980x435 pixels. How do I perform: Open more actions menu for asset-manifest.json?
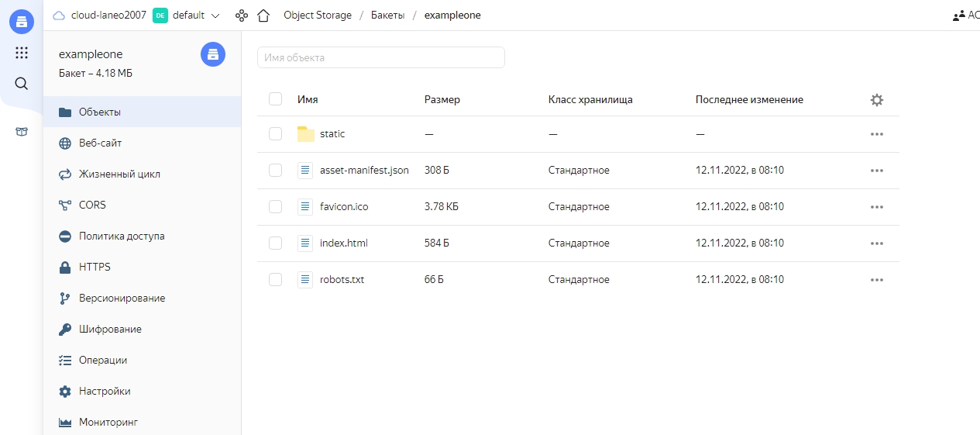coord(876,171)
